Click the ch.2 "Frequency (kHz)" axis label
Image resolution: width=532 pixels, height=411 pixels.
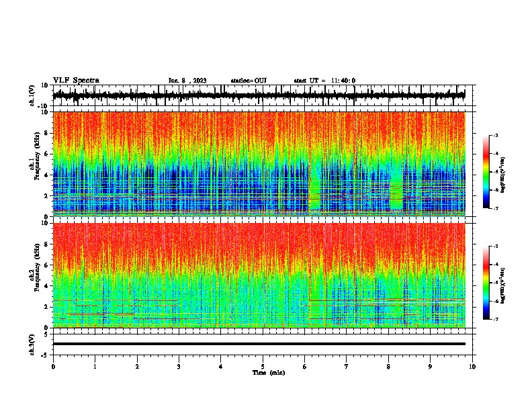click(x=37, y=267)
